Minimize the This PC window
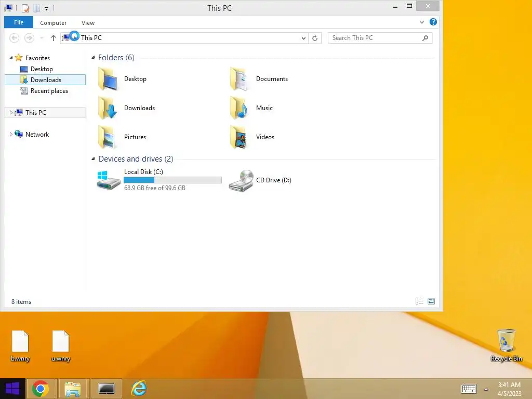The width and height of the screenshot is (532, 399). pyautogui.click(x=395, y=6)
